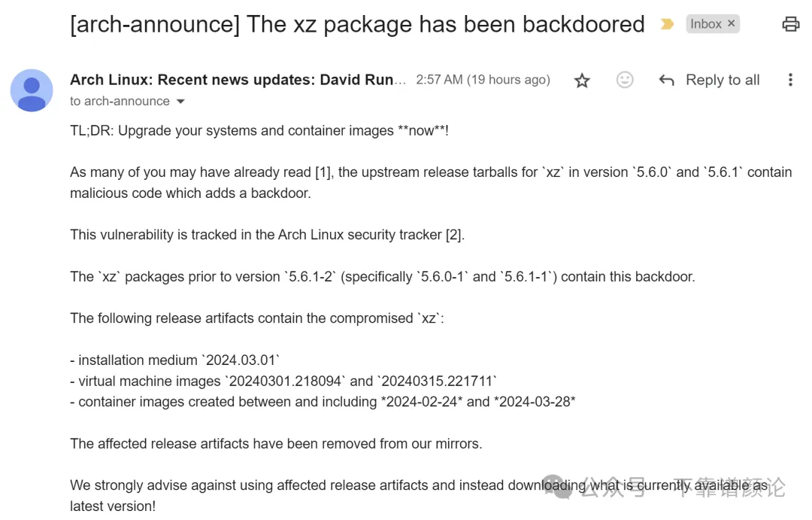Open the three-dot More options menu
Viewport: 812px width, 520px height.
(790, 80)
